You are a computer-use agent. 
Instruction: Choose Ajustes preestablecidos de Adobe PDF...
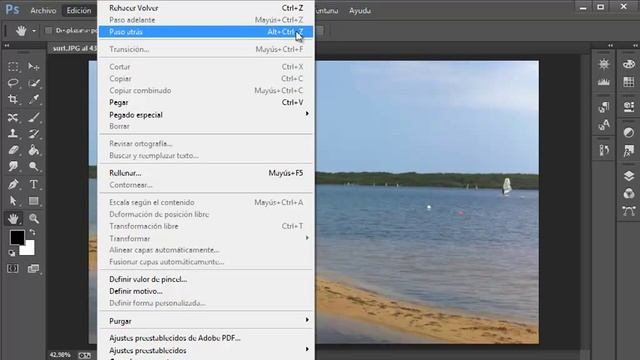point(206,338)
